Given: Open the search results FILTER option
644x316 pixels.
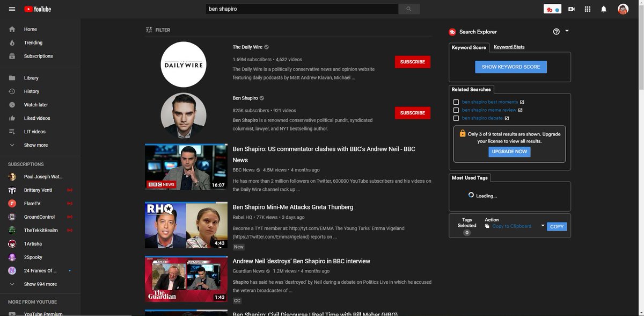Looking at the screenshot, I should click(x=158, y=30).
